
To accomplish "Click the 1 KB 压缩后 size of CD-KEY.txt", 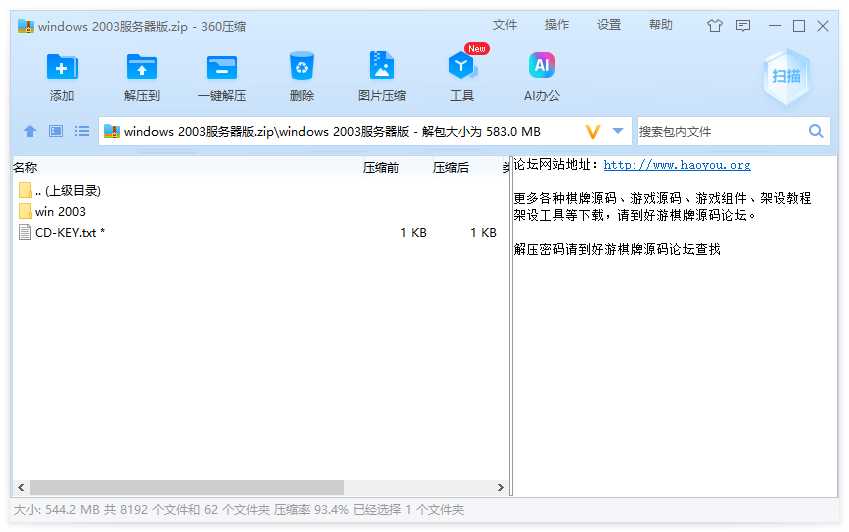I will (x=483, y=233).
